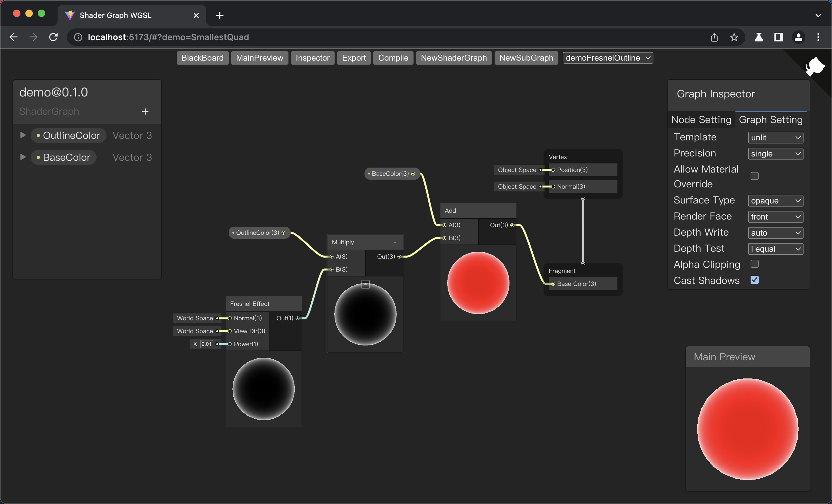Click the browser share icon
The width and height of the screenshot is (832, 504).
coord(714,37)
